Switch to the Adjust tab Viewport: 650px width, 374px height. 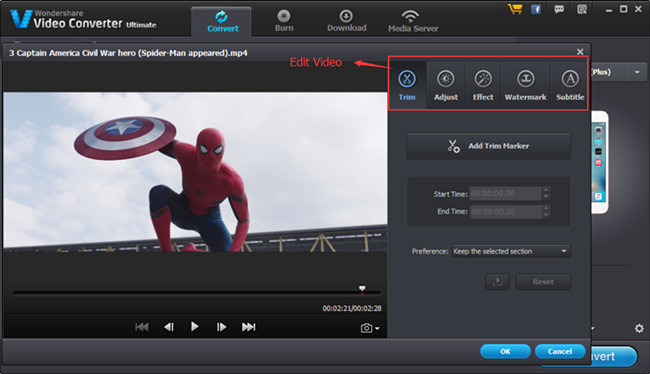click(x=446, y=85)
